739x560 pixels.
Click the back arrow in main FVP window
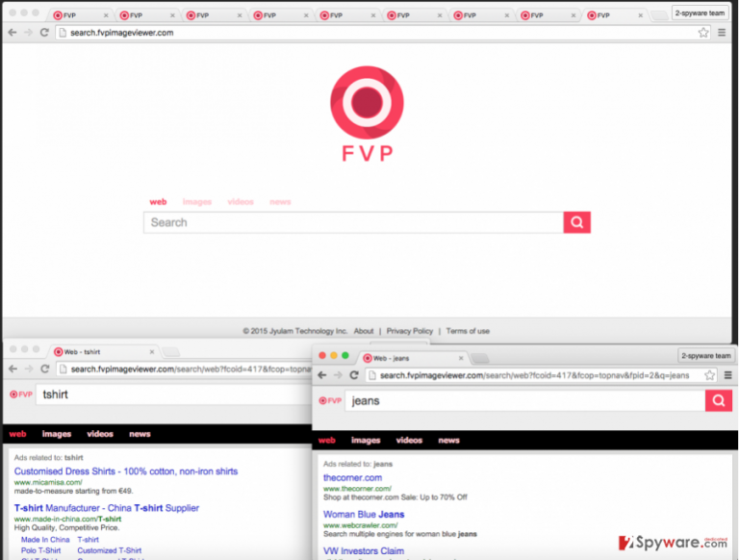point(13,33)
